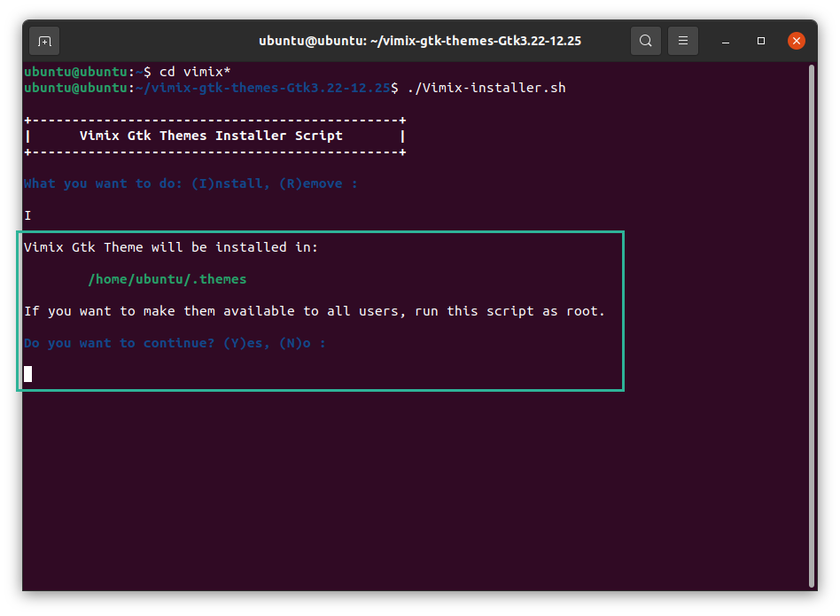The width and height of the screenshot is (840, 616).
Task: Minimize the terminal window
Action: pyautogui.click(x=726, y=42)
